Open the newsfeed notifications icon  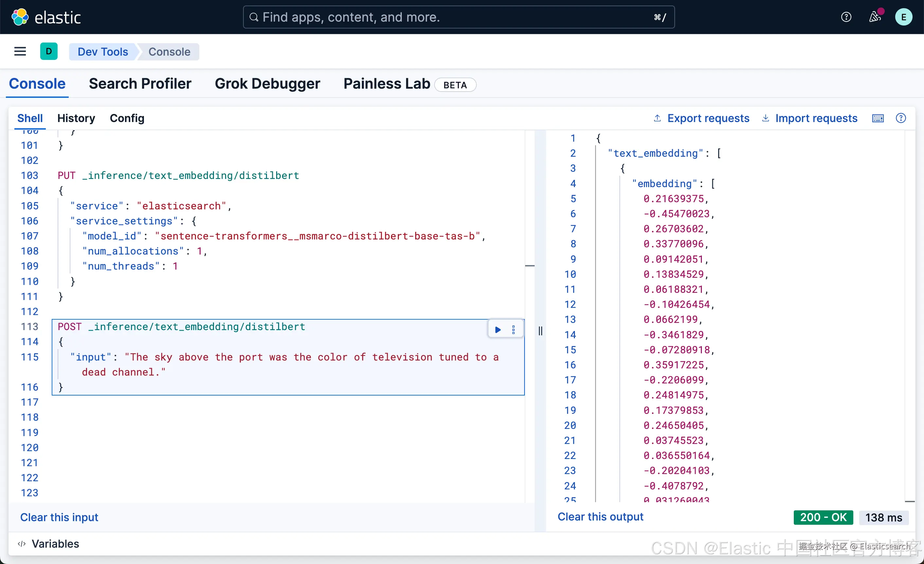875,17
